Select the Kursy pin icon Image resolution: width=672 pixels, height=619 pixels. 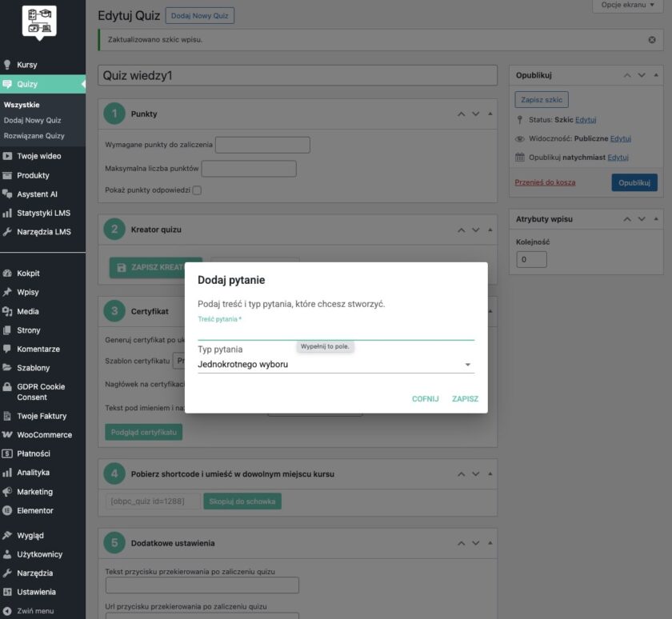pos(8,66)
